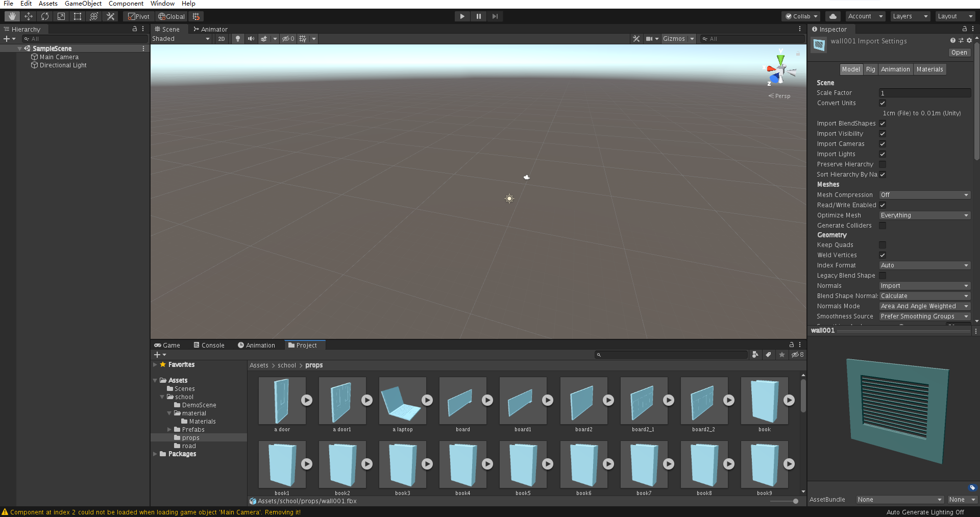The image size is (980, 517).
Task: Select the Rotate tool
Action: click(x=45, y=16)
